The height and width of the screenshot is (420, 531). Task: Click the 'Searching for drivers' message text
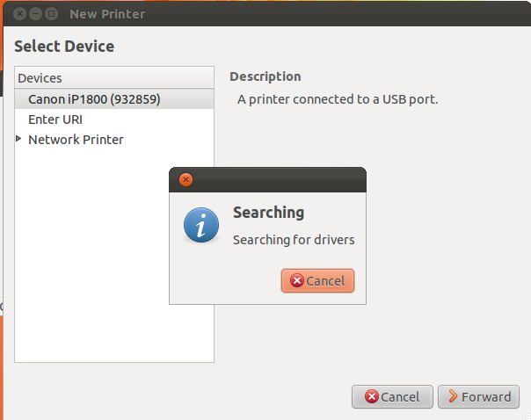(x=294, y=239)
